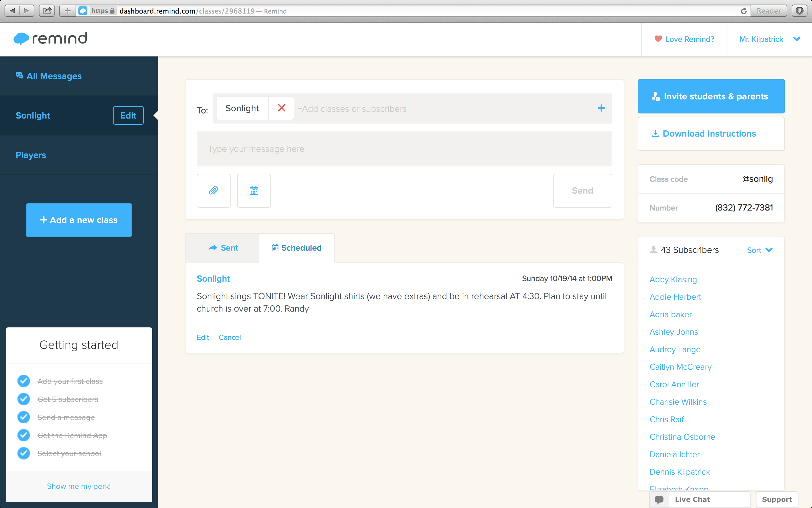Open subscriber Carol Ann Iler
This screenshot has width=812, height=508.
674,384
